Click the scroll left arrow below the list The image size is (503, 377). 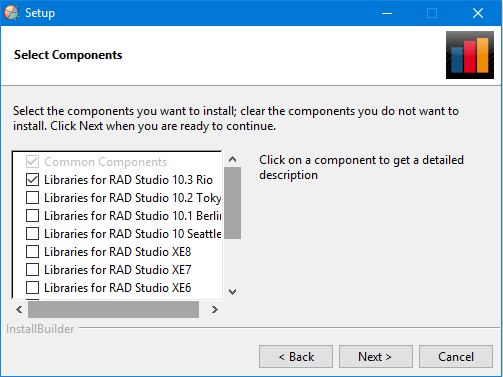[19, 310]
